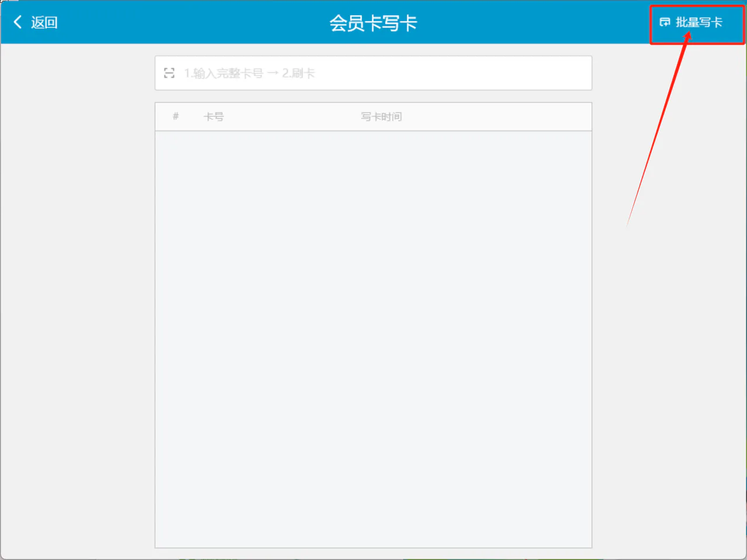Click the 批量写卡 card icon
This screenshot has height=560, width=747.
pos(665,22)
